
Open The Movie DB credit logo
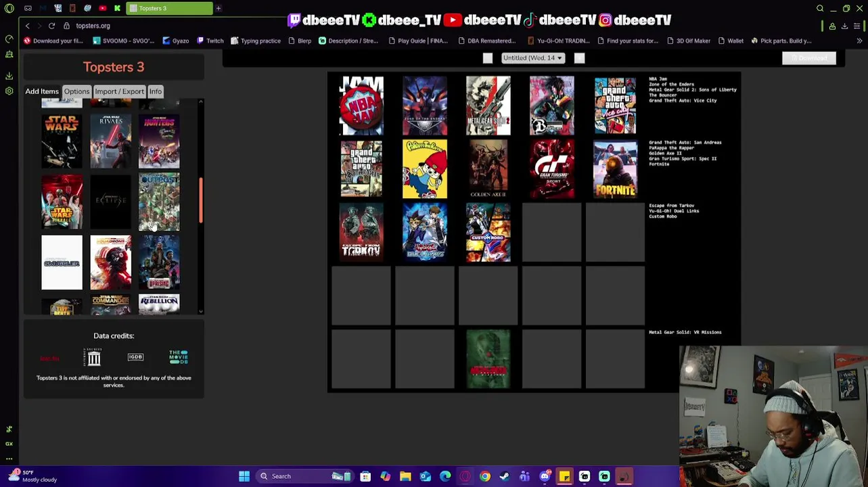179,357
